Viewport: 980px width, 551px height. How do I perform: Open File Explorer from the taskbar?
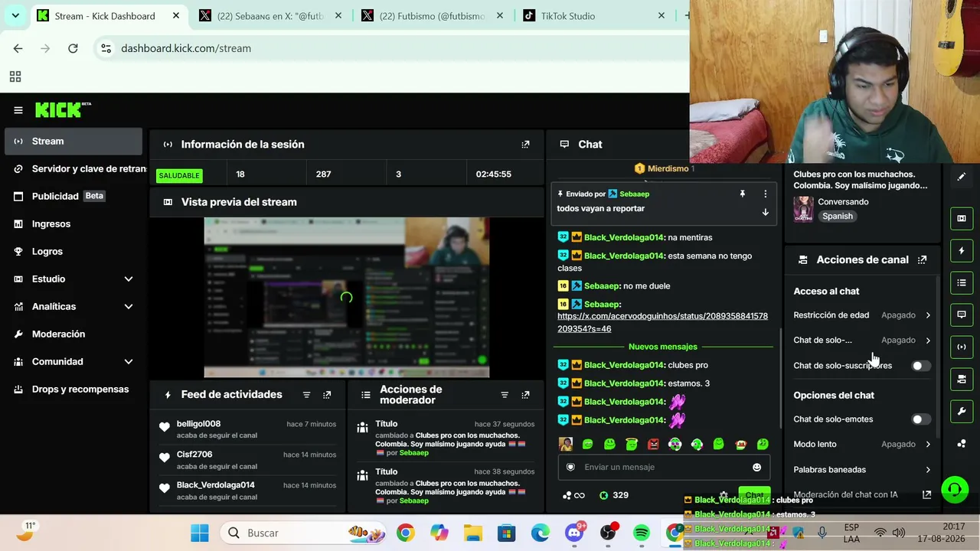pos(472,533)
